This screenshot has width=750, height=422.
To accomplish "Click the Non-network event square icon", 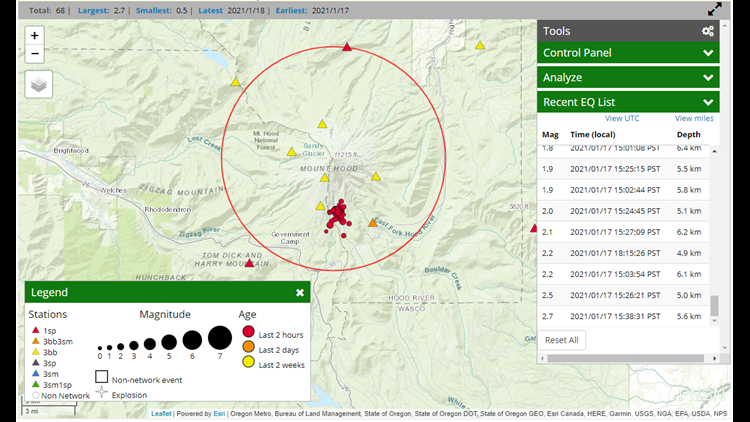I will point(101,377).
